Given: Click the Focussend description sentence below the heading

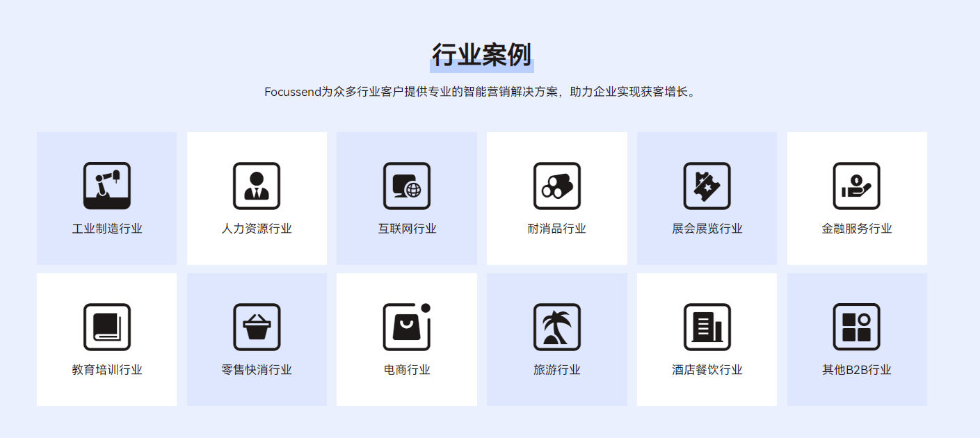Looking at the screenshot, I should tap(480, 92).
